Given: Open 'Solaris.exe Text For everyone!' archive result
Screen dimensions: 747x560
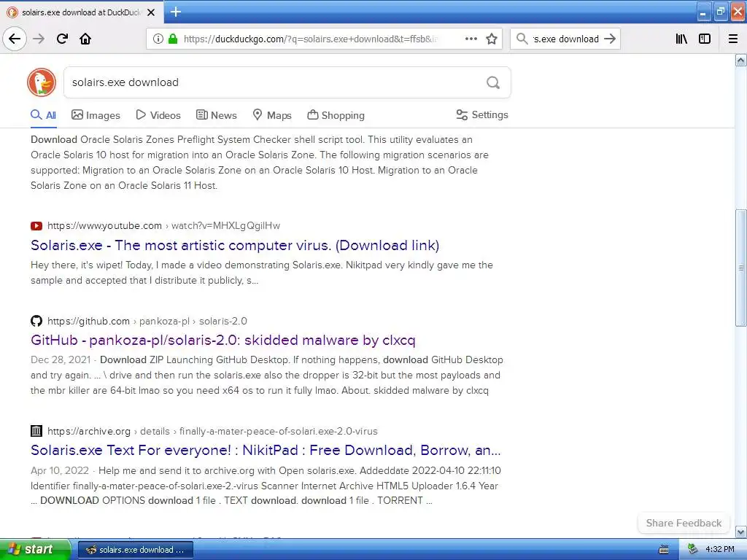Looking at the screenshot, I should 266,450.
